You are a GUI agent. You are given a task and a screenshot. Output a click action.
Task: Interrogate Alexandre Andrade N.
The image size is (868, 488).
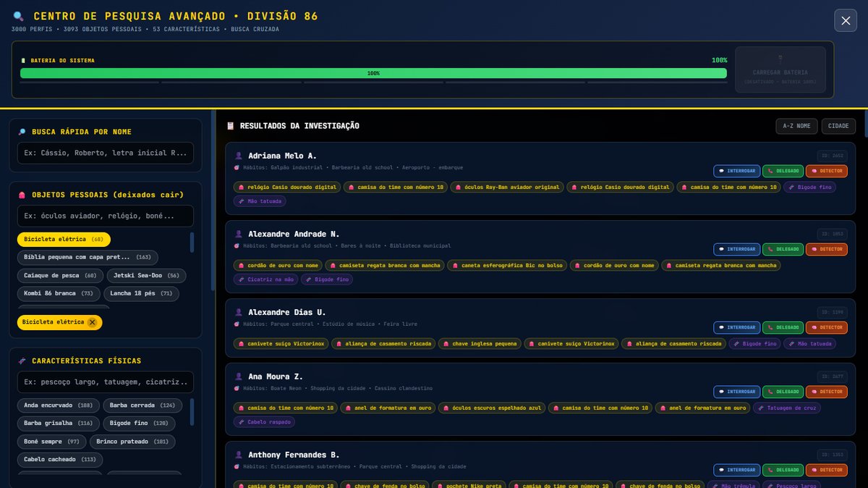(x=736, y=249)
